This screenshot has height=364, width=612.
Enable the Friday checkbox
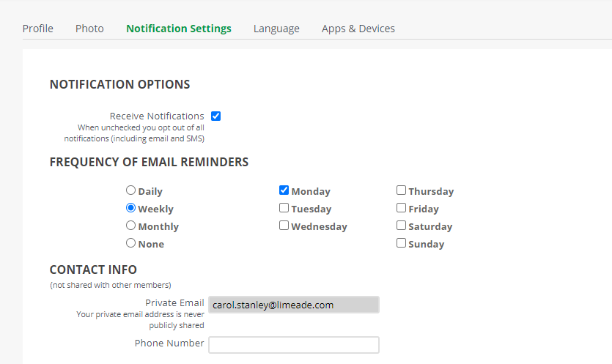pos(401,208)
